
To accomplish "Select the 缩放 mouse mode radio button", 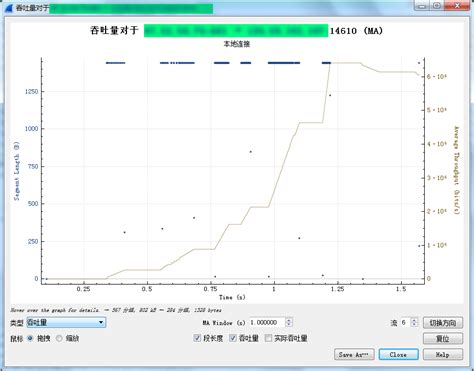I will (59, 338).
